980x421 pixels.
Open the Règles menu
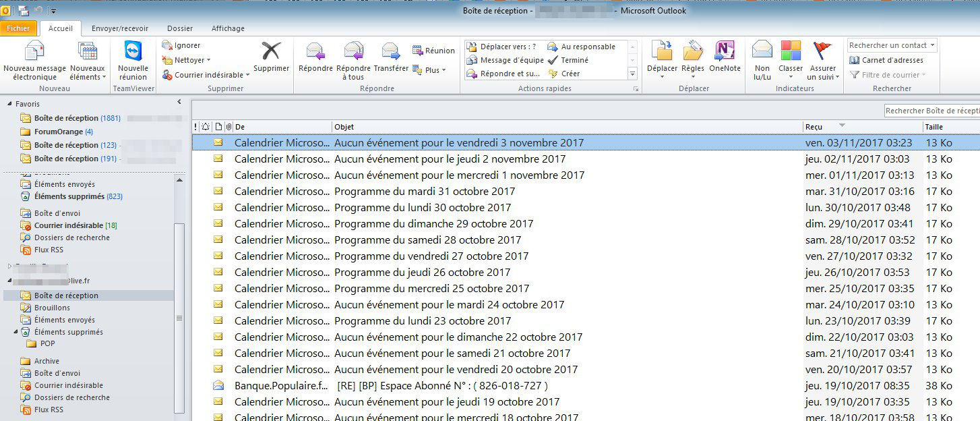(693, 61)
